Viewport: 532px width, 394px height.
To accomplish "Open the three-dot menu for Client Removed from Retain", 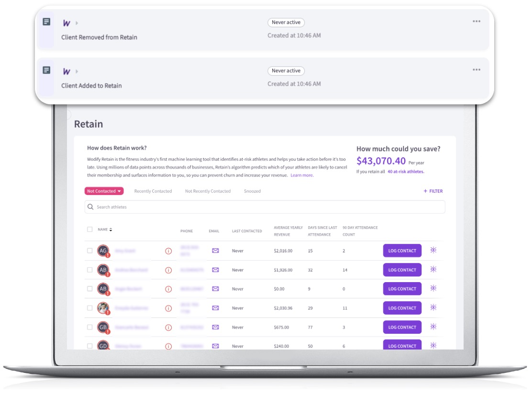I will pos(477,22).
